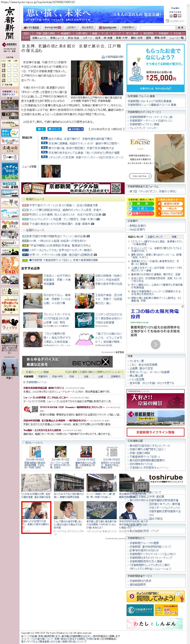Open the 天気予報 weather link
The height and width of the screenshot is (644, 190).
coord(8,84)
